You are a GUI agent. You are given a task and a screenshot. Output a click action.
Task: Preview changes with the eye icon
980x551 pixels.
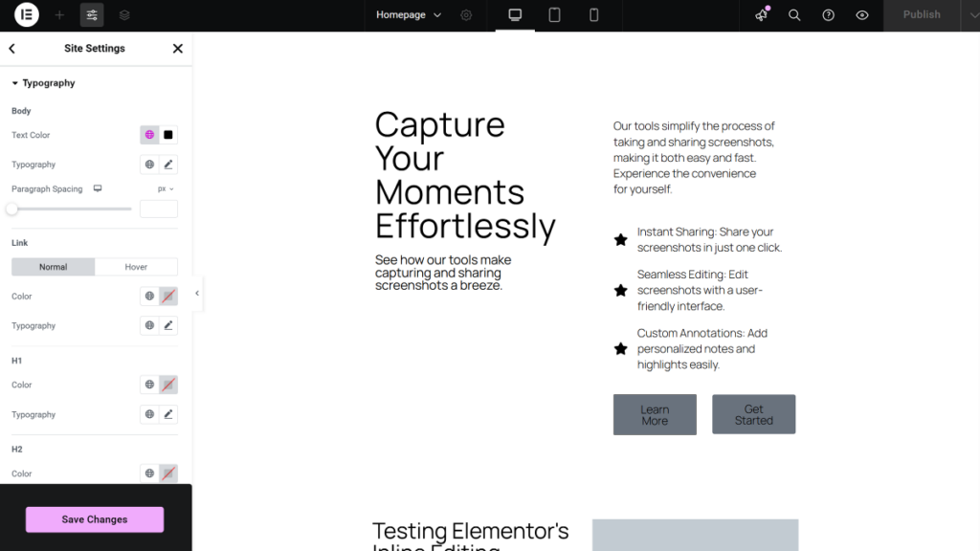coord(861,15)
